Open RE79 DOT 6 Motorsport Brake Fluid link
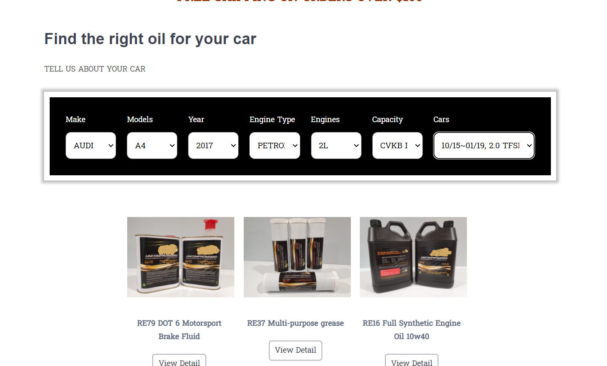 click(179, 330)
